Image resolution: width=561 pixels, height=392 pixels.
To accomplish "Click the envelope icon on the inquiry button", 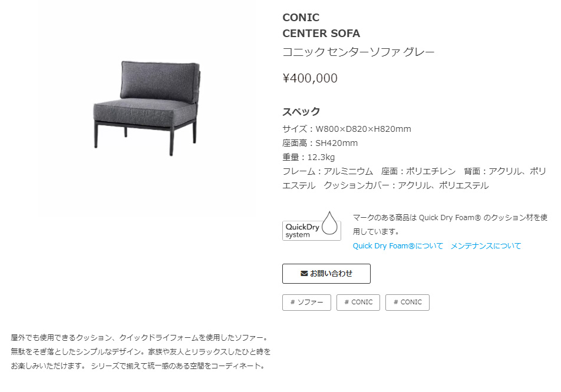I will tap(304, 273).
